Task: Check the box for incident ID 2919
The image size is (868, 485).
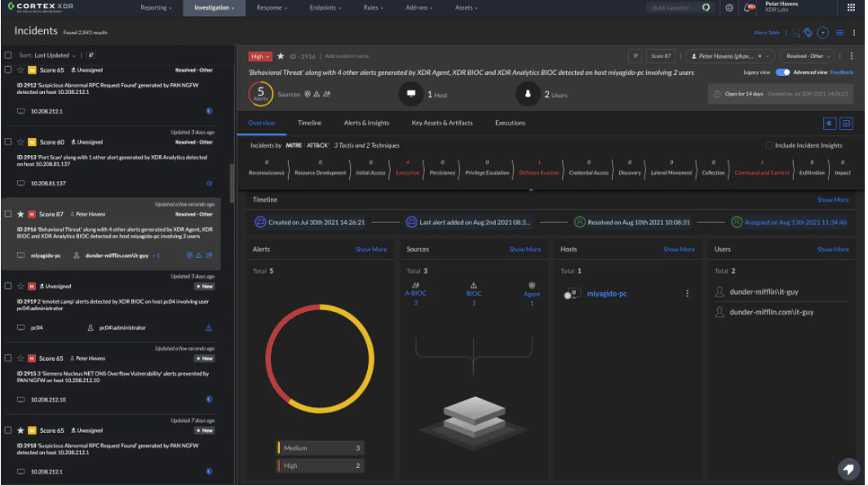Action: (x=8, y=286)
